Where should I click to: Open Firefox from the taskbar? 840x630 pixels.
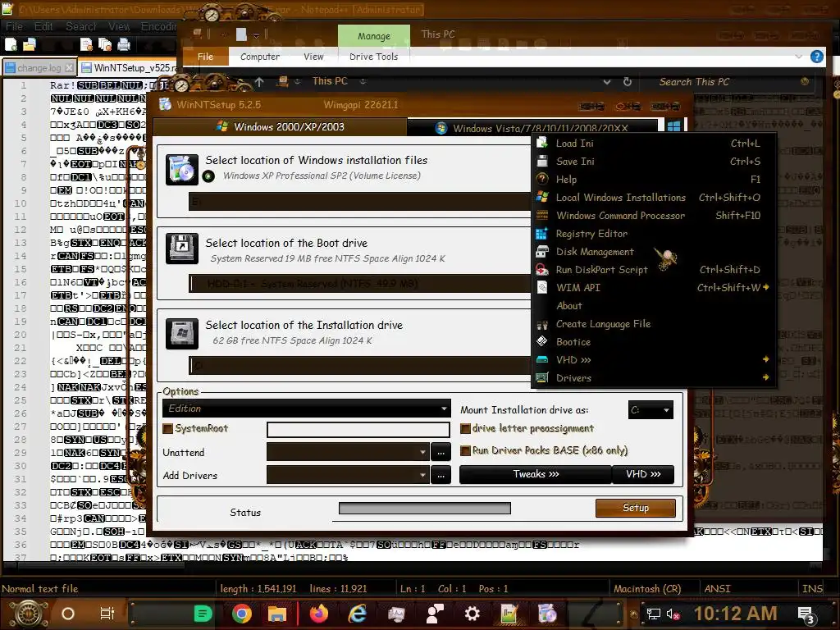pyautogui.click(x=319, y=614)
